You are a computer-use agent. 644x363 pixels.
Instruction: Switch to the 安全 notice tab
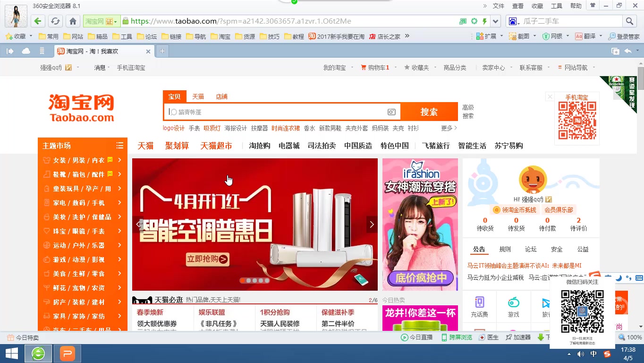[x=557, y=249]
